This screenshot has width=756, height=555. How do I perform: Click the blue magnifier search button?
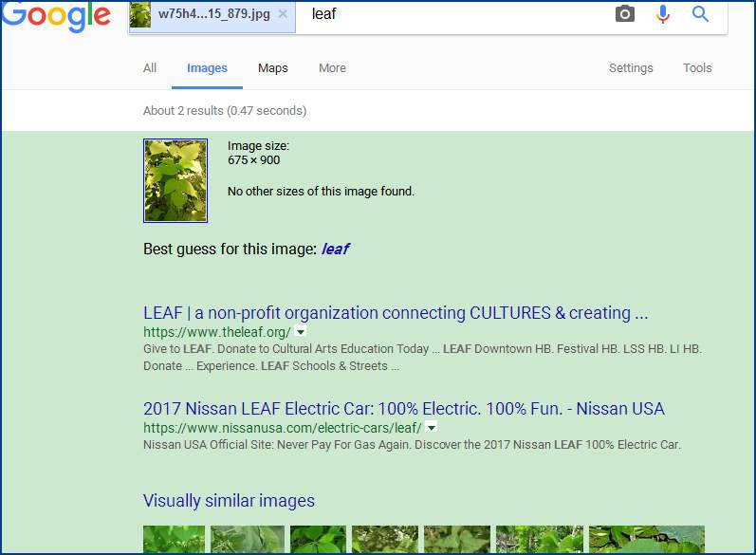[700, 14]
